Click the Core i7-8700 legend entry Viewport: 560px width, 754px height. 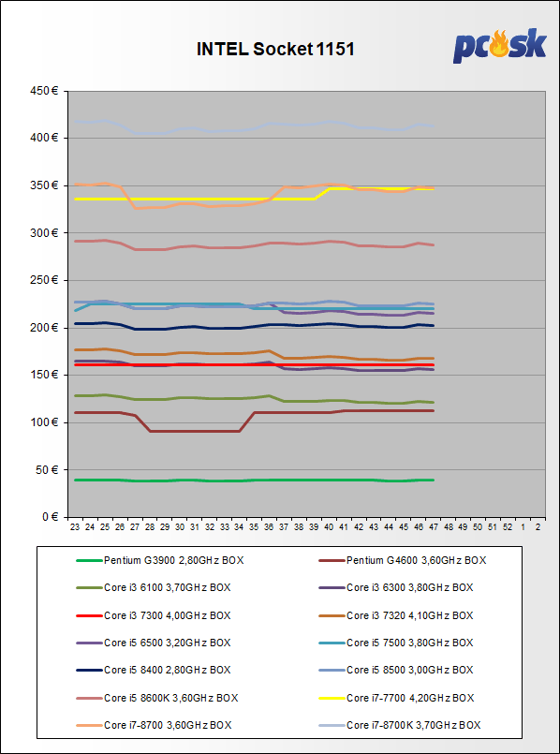click(154, 725)
